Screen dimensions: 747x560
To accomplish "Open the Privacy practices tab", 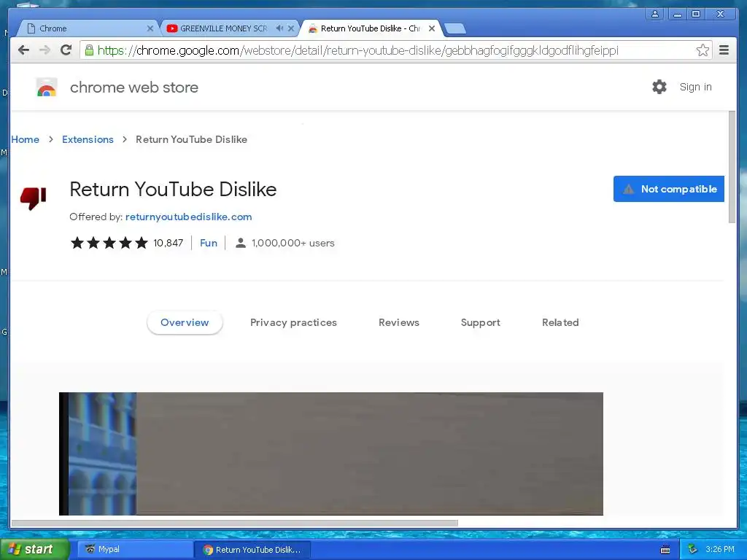I will tap(293, 322).
